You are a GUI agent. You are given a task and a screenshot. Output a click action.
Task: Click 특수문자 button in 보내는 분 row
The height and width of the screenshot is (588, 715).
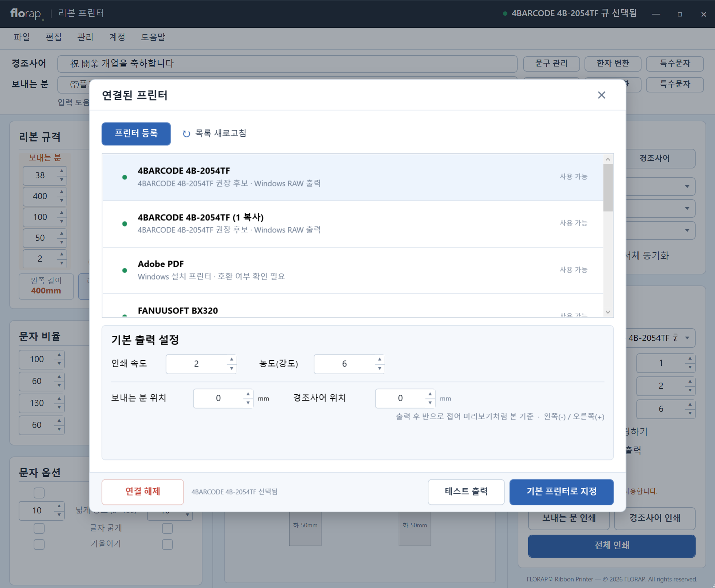[675, 84]
